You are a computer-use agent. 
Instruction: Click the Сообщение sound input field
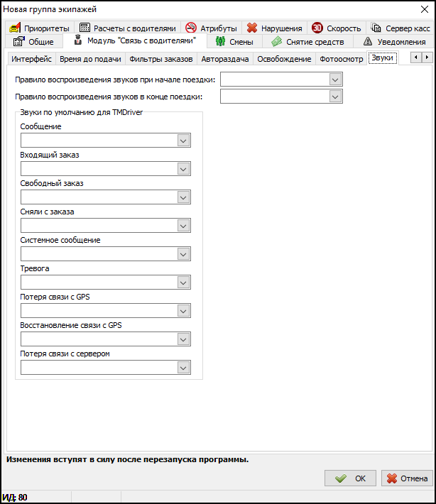[x=99, y=141]
